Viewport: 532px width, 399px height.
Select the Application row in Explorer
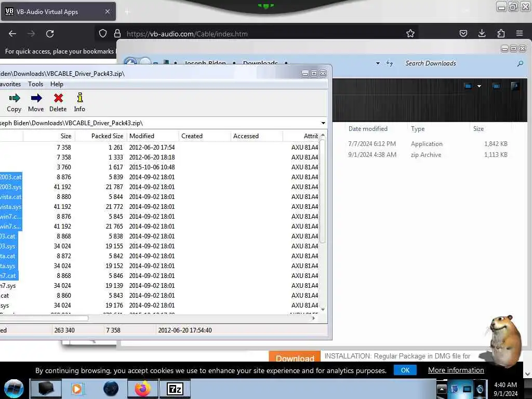pos(428,144)
